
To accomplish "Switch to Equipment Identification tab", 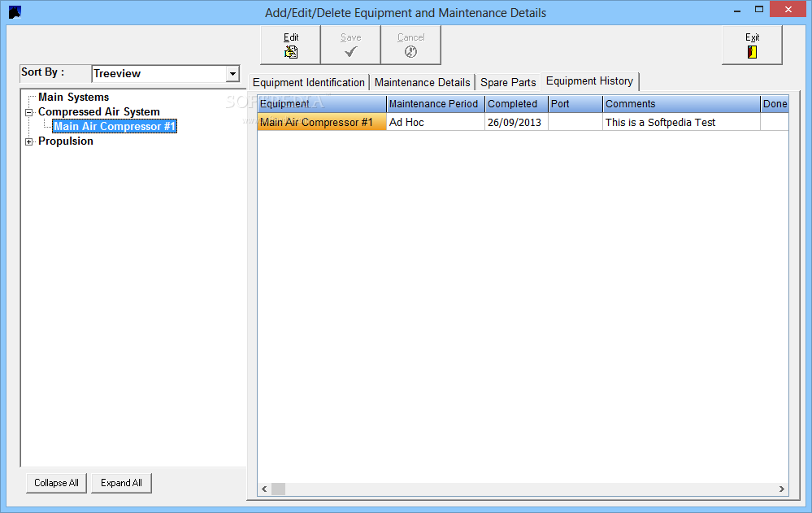I will (309, 82).
